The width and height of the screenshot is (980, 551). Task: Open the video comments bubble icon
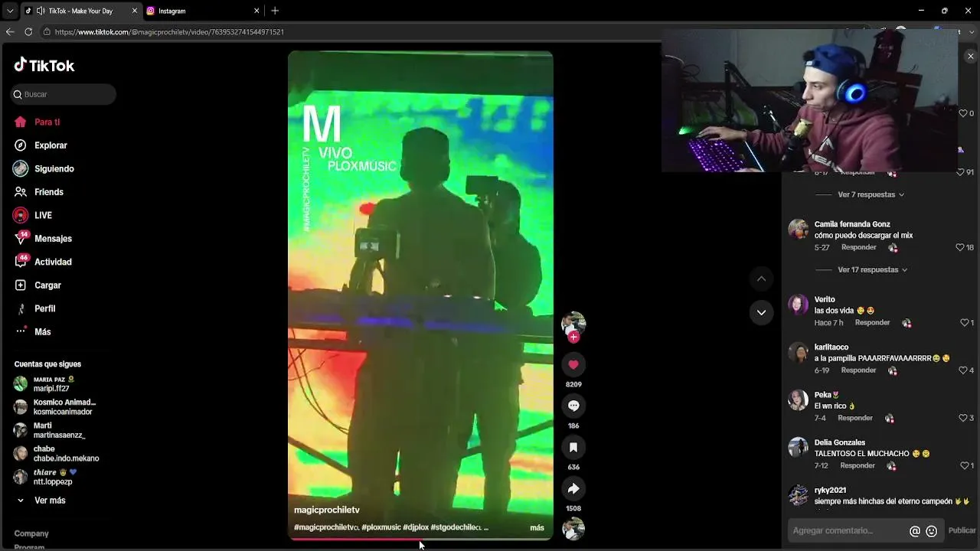(573, 406)
